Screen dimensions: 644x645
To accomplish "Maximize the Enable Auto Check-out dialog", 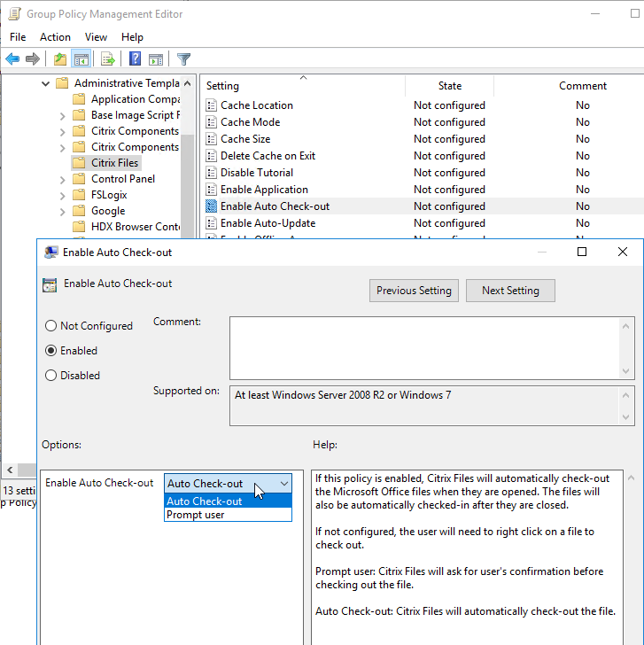I will tap(581, 252).
